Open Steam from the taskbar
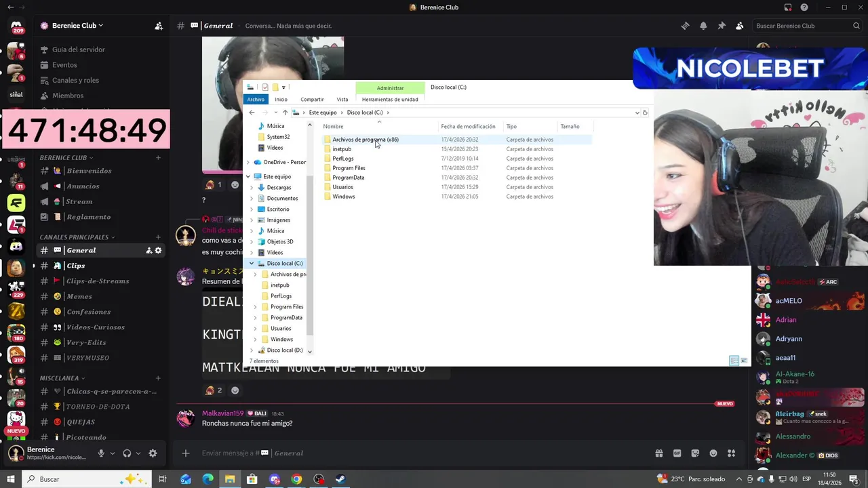This screenshot has width=868, height=488. (341, 479)
